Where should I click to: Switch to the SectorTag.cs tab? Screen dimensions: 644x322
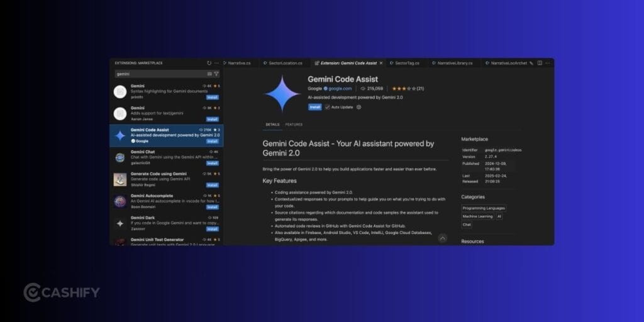click(407, 64)
